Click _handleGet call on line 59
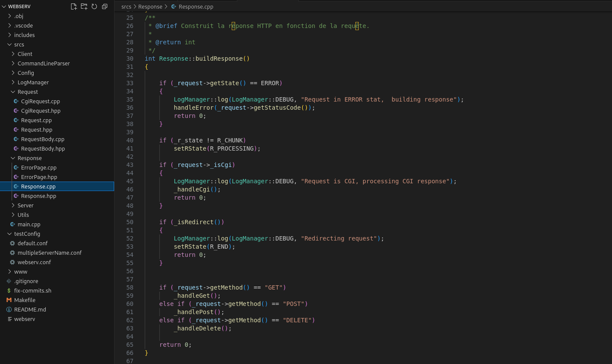 [x=192, y=296]
